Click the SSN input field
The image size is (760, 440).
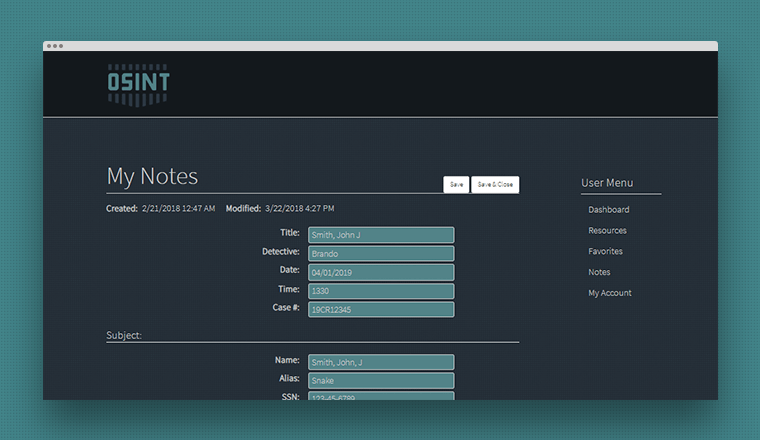(x=380, y=396)
